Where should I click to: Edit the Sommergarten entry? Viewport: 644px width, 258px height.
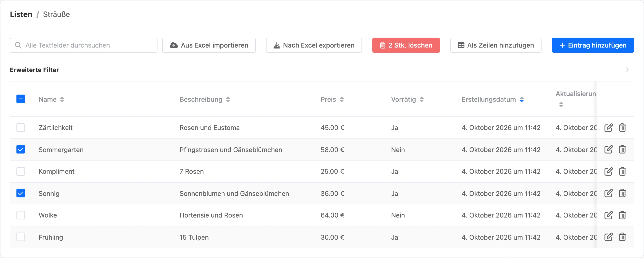coord(608,149)
